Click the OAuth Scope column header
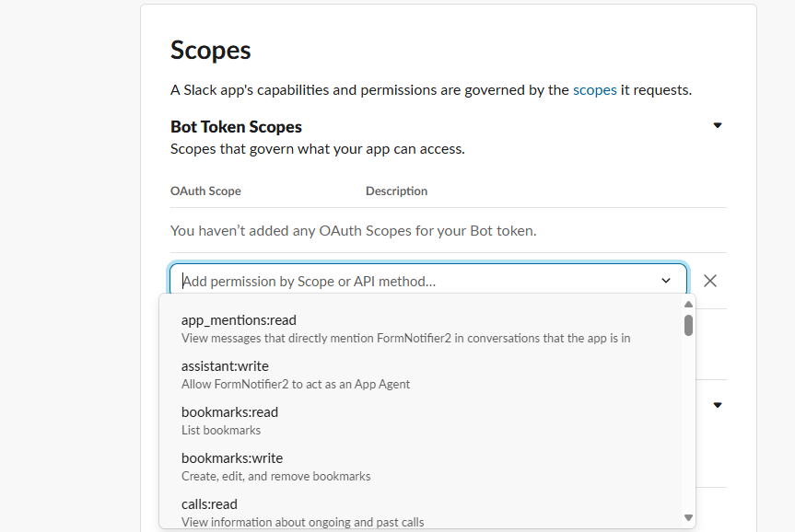Image resolution: width=795 pixels, height=532 pixels. 205,191
